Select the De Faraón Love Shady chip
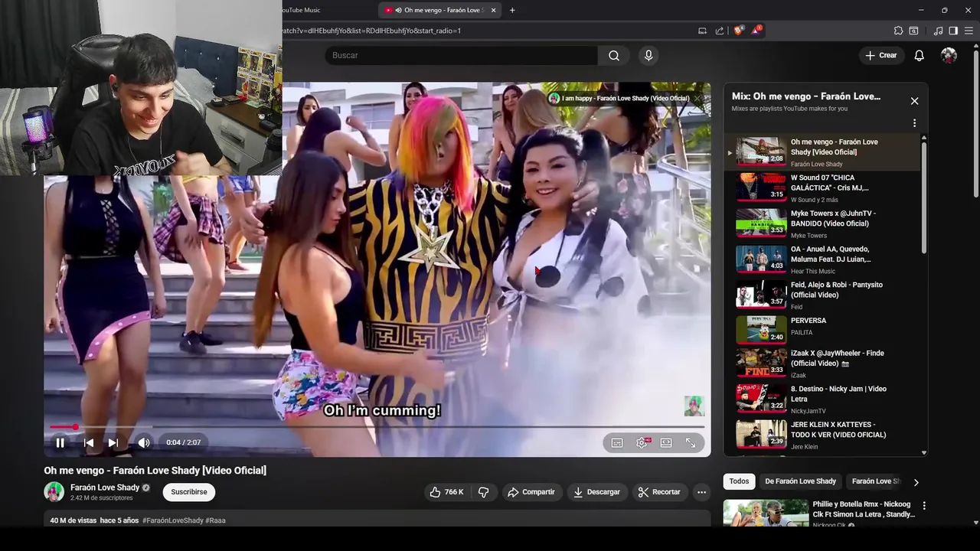The height and width of the screenshot is (551, 980). click(x=800, y=481)
